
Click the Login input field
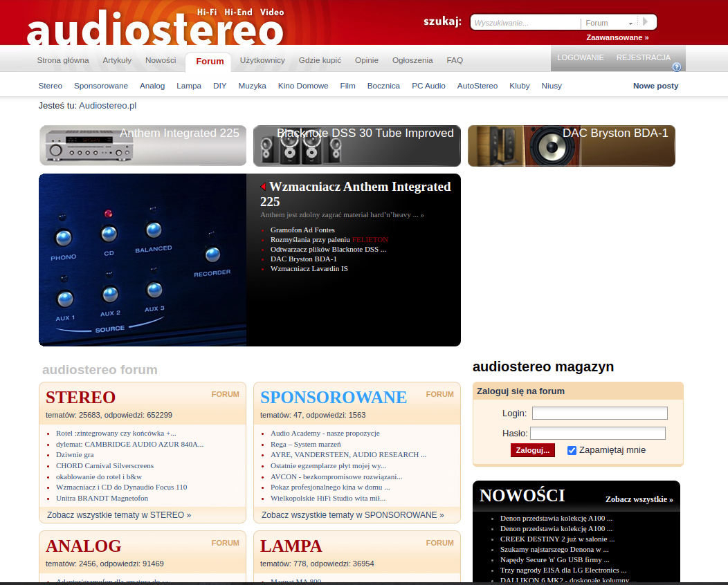(599, 414)
